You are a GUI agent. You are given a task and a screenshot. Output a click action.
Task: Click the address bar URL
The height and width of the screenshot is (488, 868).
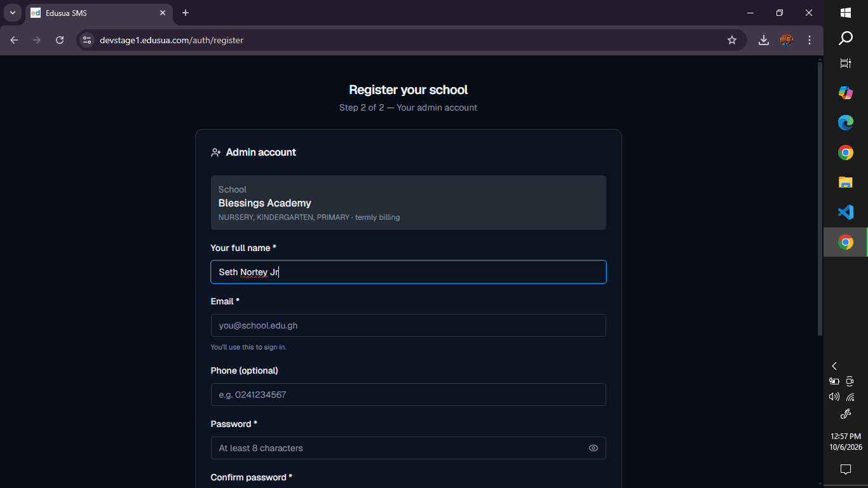coord(172,40)
